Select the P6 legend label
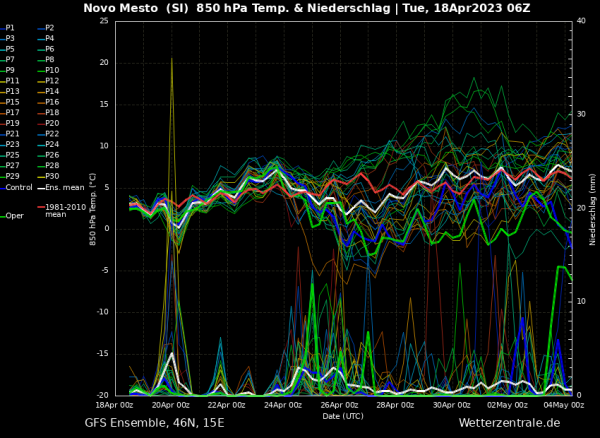 [46, 49]
